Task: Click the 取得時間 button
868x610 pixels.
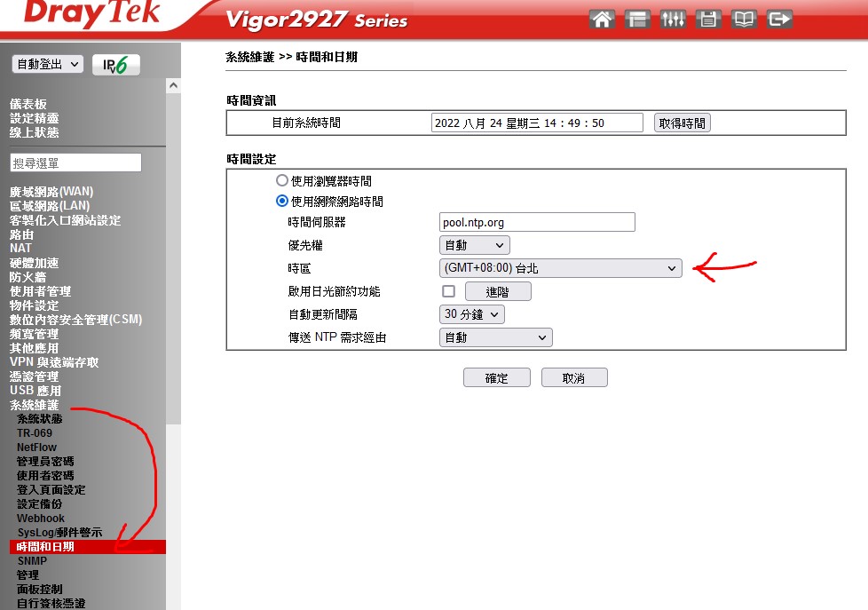Action: pyautogui.click(x=682, y=123)
